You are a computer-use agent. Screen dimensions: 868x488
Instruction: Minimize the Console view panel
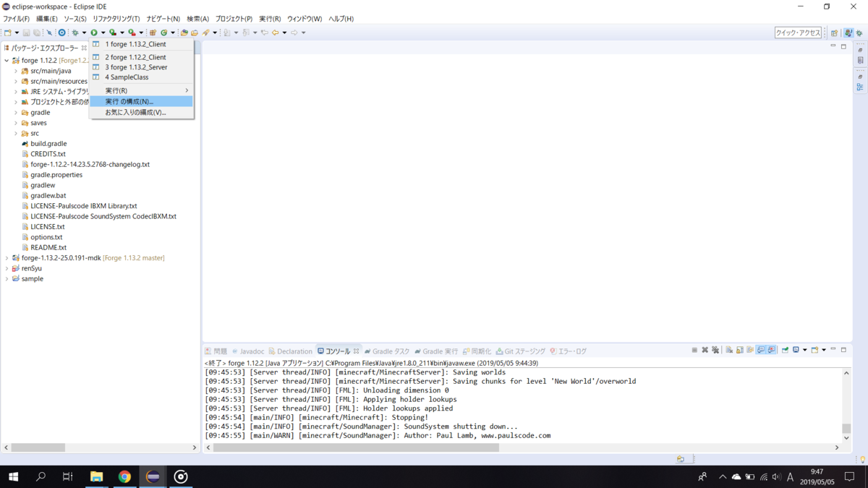(833, 349)
